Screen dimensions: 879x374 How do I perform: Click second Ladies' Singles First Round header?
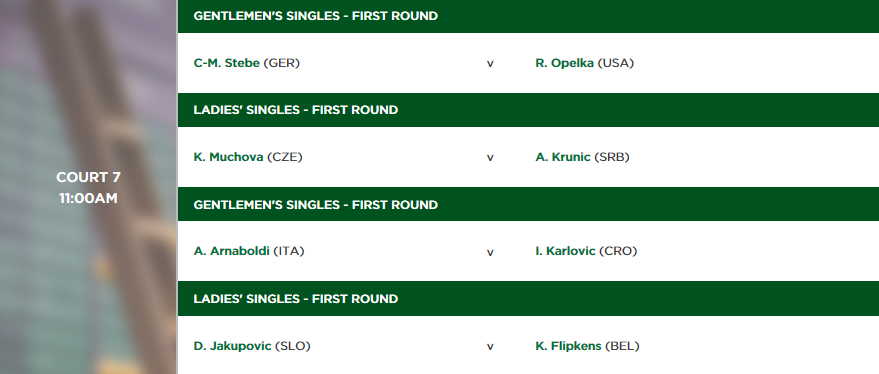[x=528, y=299]
